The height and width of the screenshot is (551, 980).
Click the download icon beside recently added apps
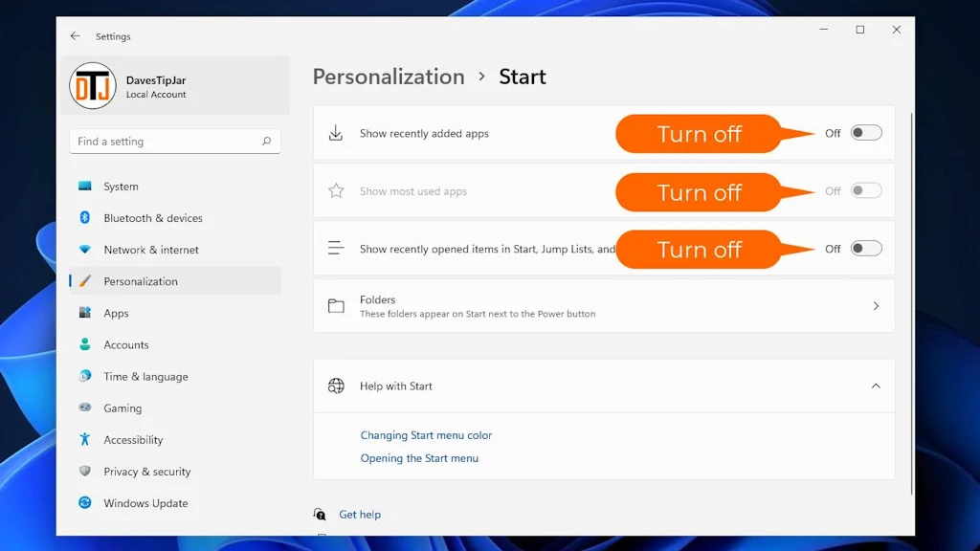(336, 133)
